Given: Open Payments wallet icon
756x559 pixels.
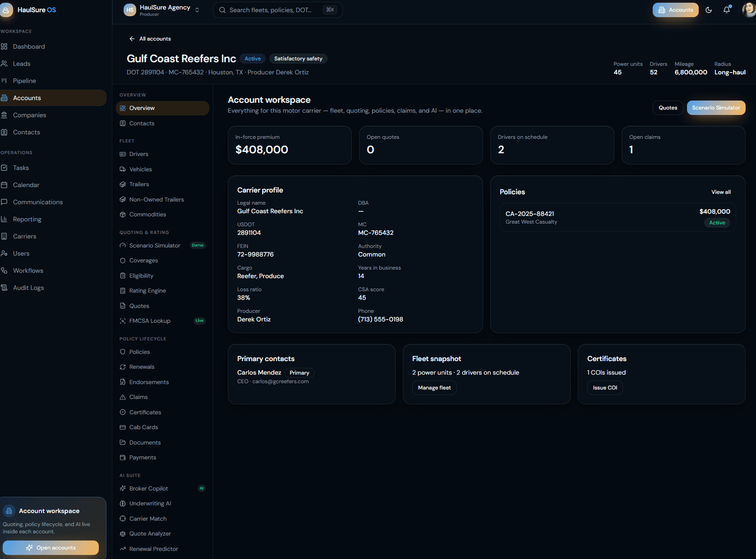Looking at the screenshot, I should tap(123, 458).
